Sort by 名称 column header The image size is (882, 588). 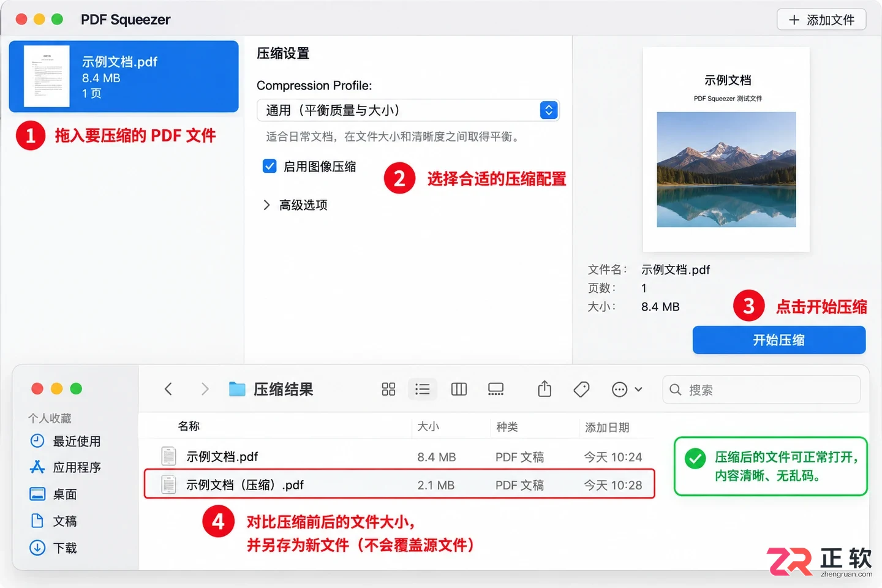tap(189, 426)
